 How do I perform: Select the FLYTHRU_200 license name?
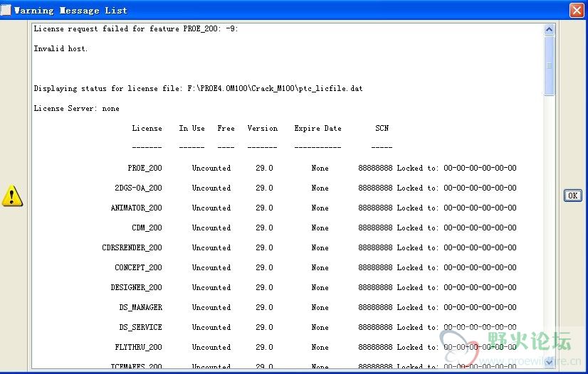click(138, 347)
